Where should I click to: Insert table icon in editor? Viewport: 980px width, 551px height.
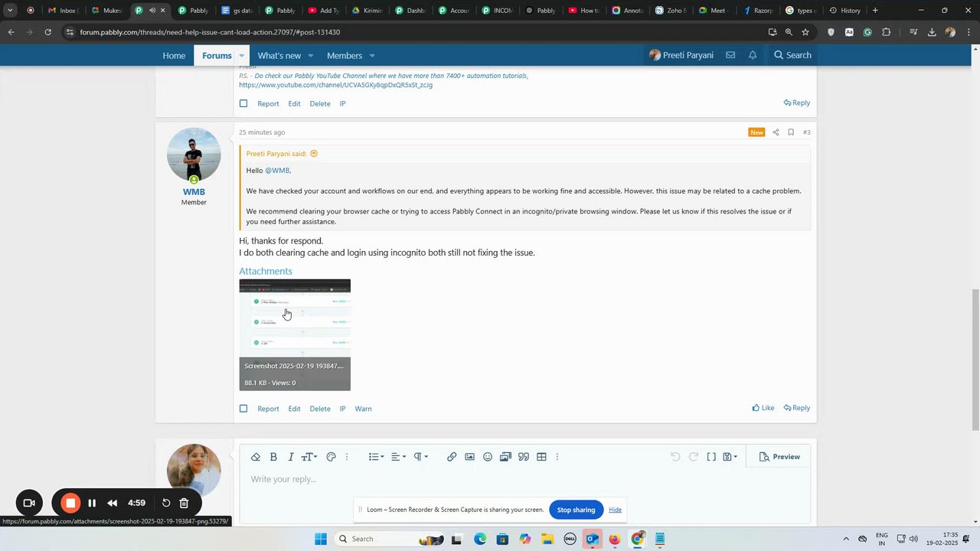coord(541,457)
